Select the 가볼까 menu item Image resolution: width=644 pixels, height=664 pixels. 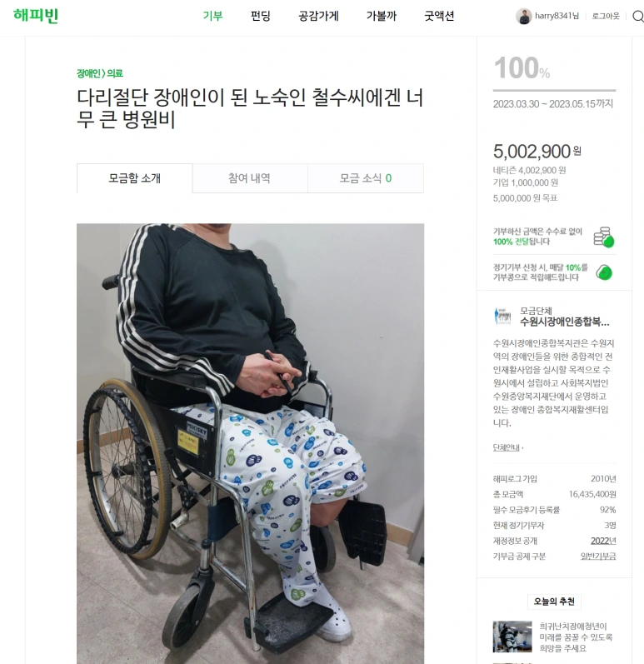(382, 16)
